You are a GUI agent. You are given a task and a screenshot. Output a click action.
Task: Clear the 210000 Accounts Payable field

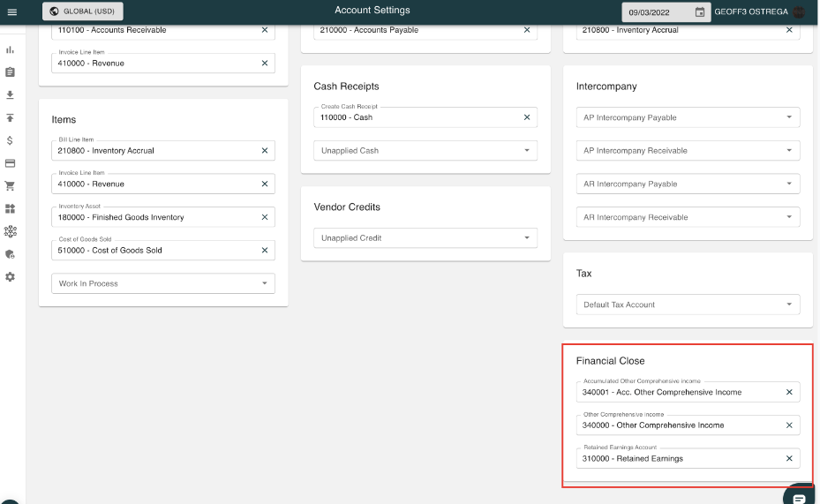[527, 30]
